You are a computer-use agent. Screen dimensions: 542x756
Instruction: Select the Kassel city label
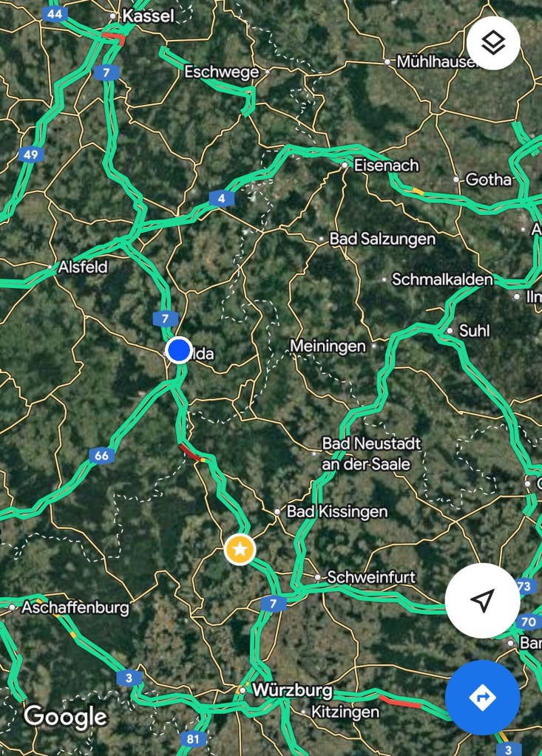[148, 16]
